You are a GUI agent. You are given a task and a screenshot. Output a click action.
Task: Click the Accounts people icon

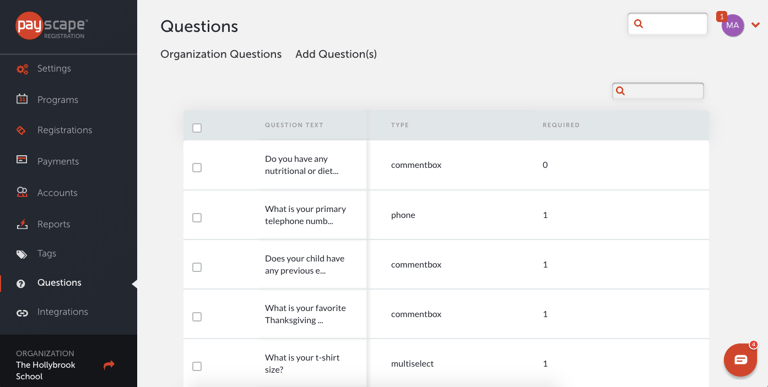tap(22, 192)
